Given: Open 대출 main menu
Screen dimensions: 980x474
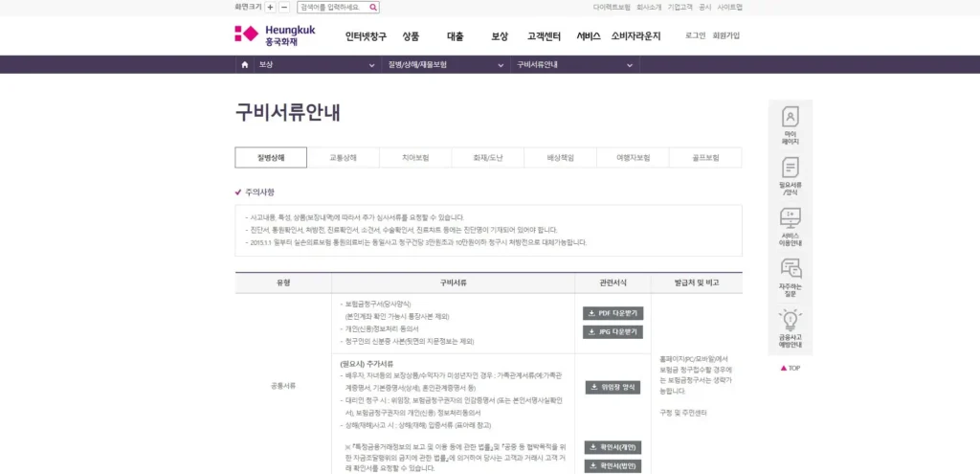Looking at the screenshot, I should click(455, 36).
